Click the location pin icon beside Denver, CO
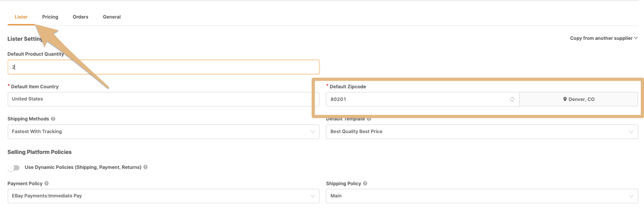644x211 pixels. (565, 99)
